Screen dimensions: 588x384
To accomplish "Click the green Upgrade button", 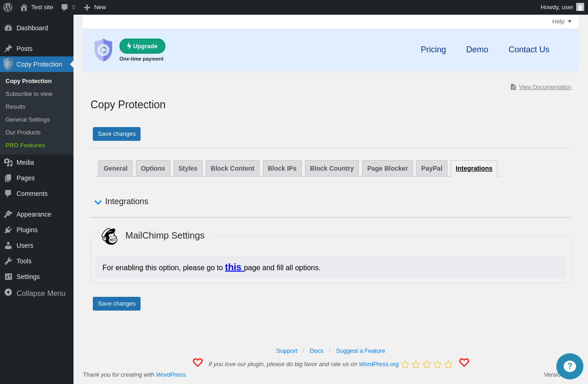I will coord(142,46).
